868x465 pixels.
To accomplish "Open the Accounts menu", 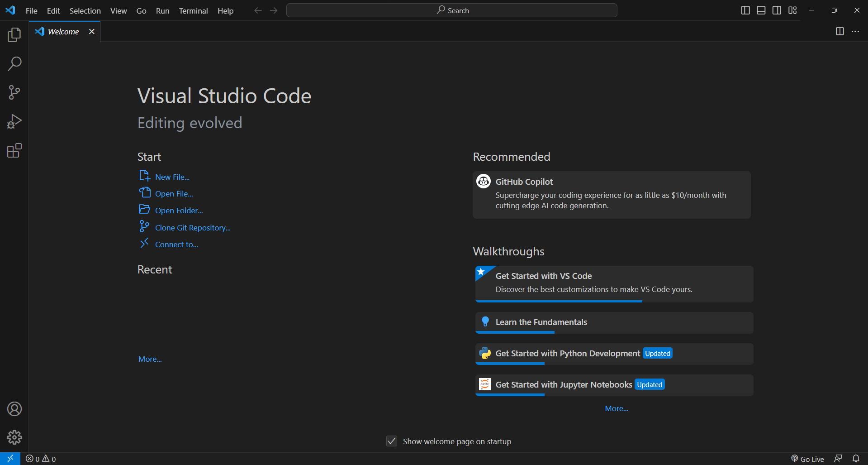I will (14, 409).
